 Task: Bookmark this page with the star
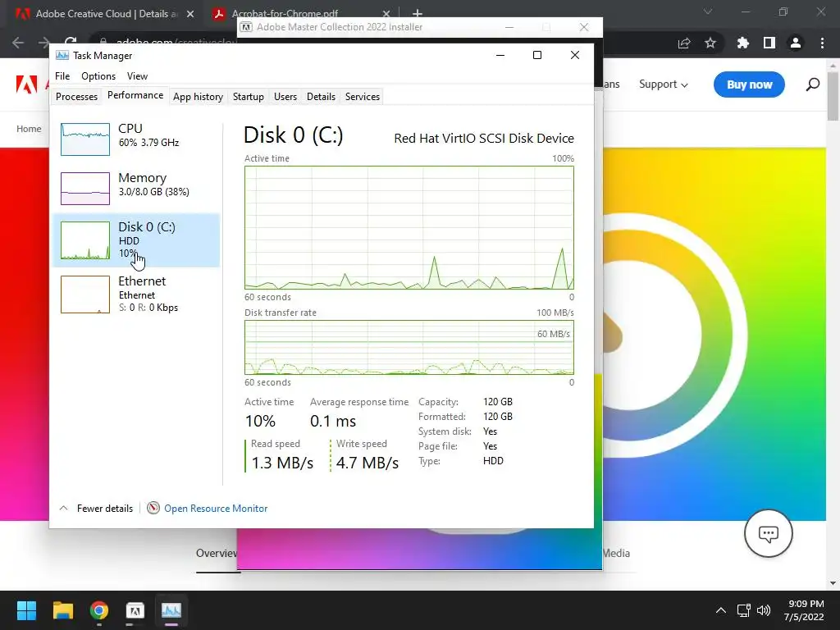pos(710,43)
